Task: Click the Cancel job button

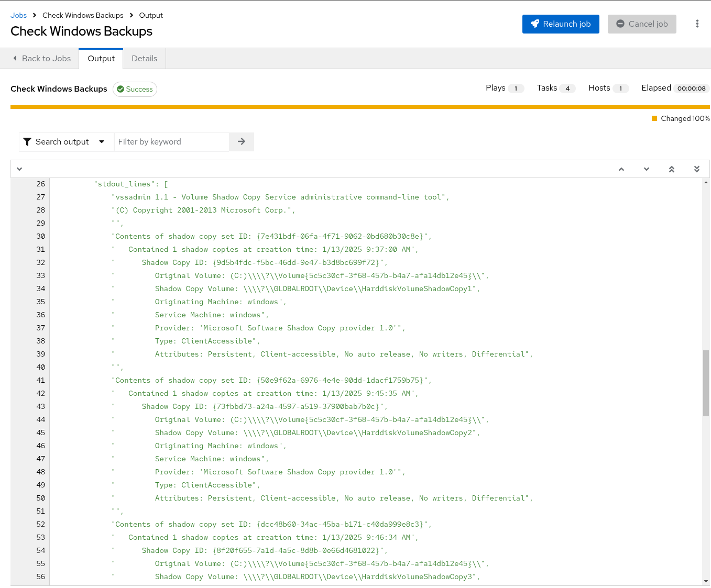Action: click(x=642, y=24)
